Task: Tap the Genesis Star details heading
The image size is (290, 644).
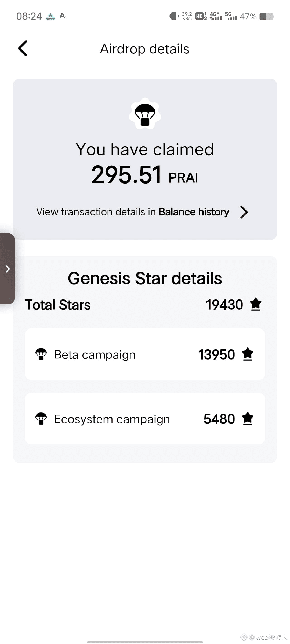Action: pos(145,278)
